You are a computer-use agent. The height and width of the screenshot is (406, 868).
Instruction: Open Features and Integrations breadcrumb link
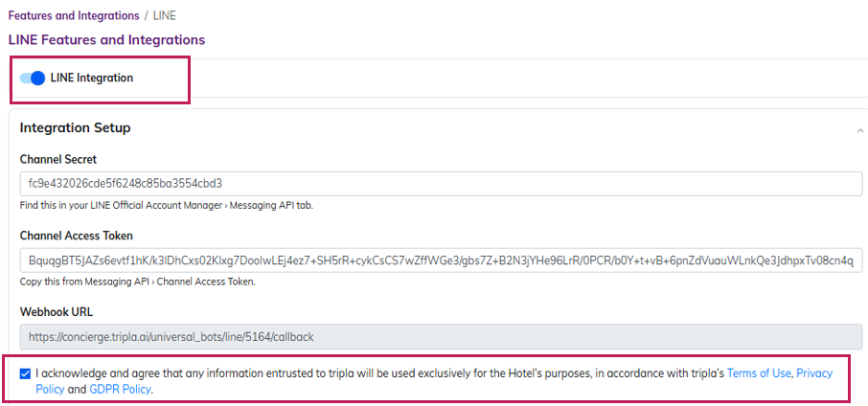[76, 16]
